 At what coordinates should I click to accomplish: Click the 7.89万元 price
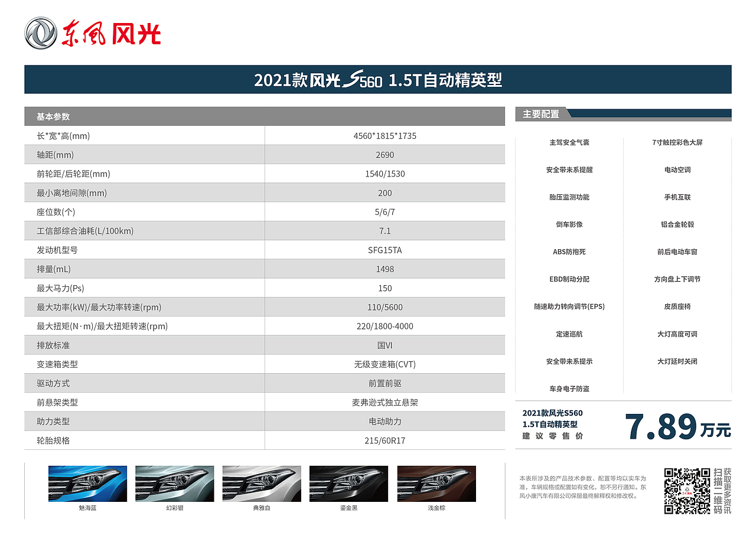click(678, 426)
